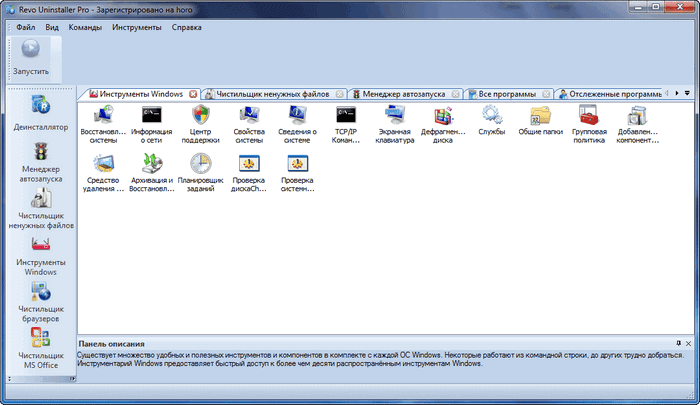Expand sidebar options chevron at bottom
The image size is (700, 405).
(x=10, y=379)
